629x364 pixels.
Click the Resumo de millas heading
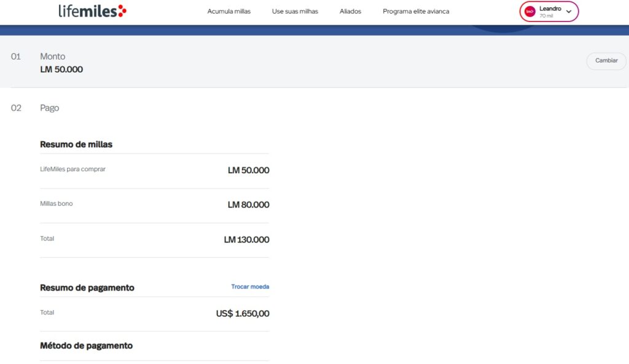pos(76,144)
